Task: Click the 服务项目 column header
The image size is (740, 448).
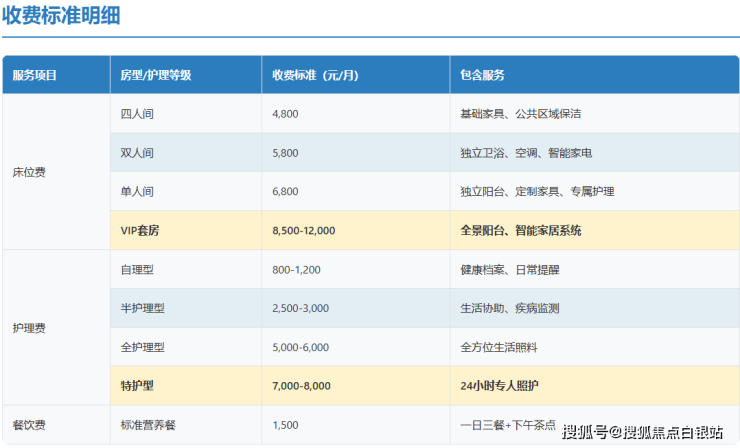Action: [x=35, y=75]
